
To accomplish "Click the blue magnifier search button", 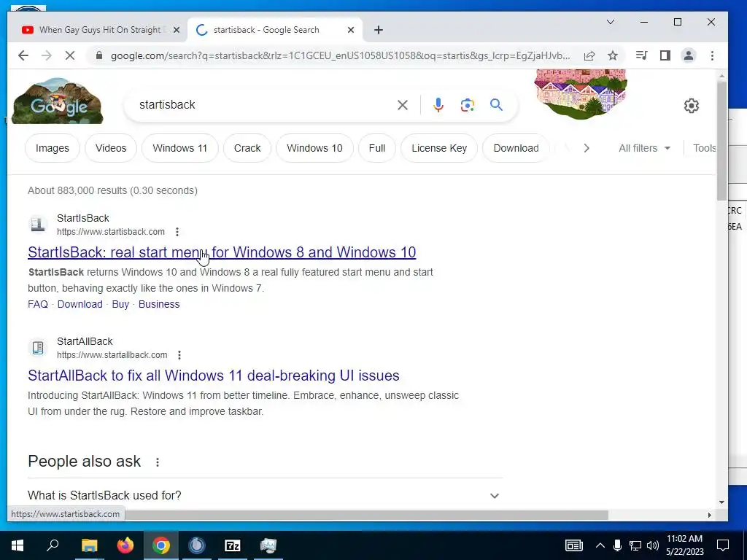I will (496, 105).
